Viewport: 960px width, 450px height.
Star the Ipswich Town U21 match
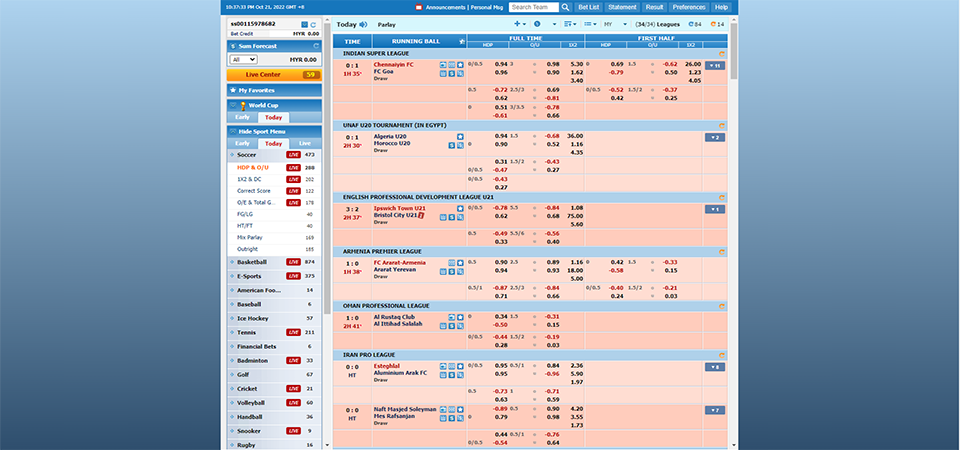tap(460, 209)
